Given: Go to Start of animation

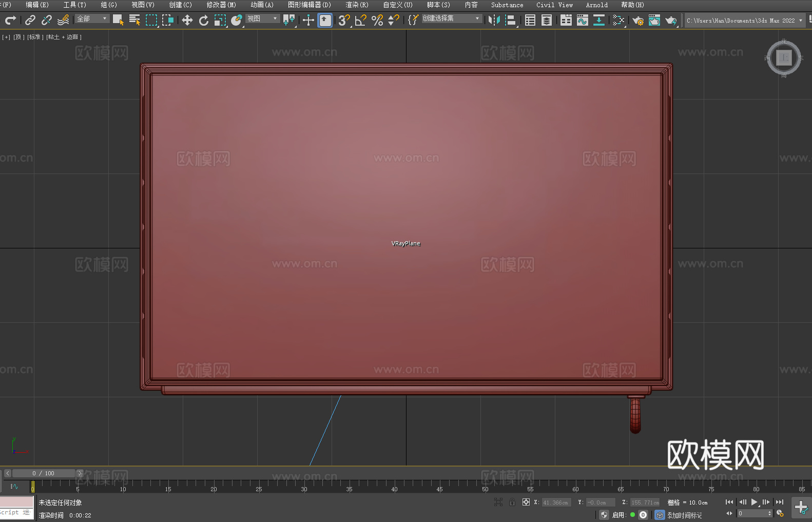Looking at the screenshot, I should pos(729,502).
